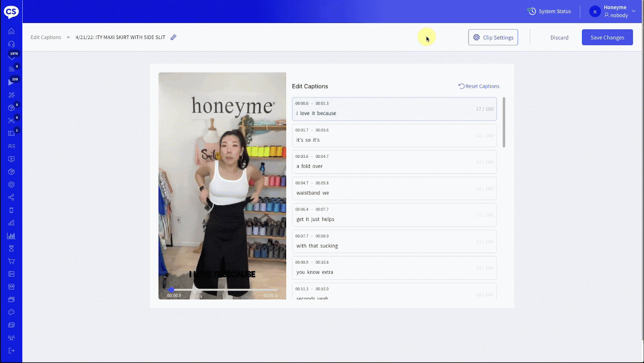
Task: Open the color palette sidebar icon
Action: tap(11, 312)
